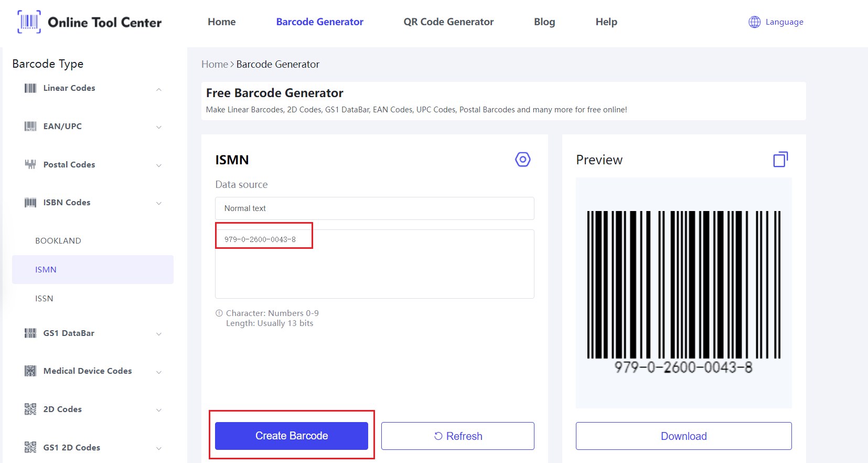The width and height of the screenshot is (868, 463).
Task: Collapse the Linear Codes section chevron
Action: [158, 89]
